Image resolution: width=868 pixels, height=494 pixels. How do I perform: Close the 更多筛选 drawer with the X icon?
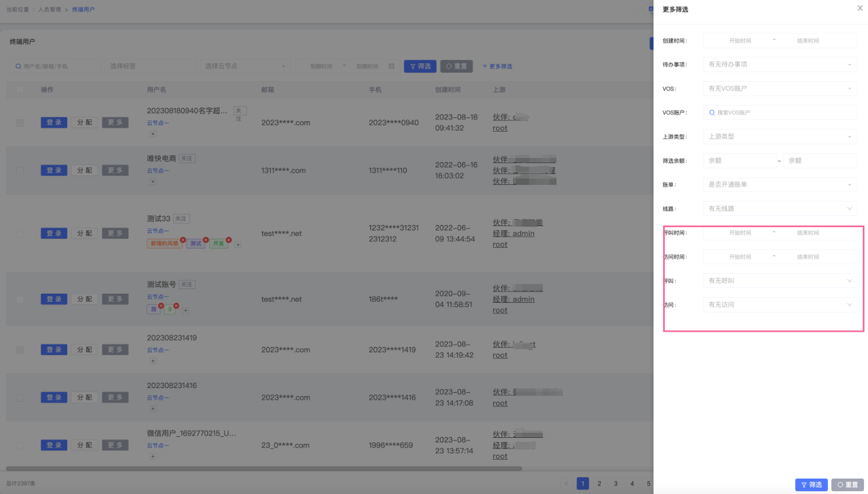(859, 8)
